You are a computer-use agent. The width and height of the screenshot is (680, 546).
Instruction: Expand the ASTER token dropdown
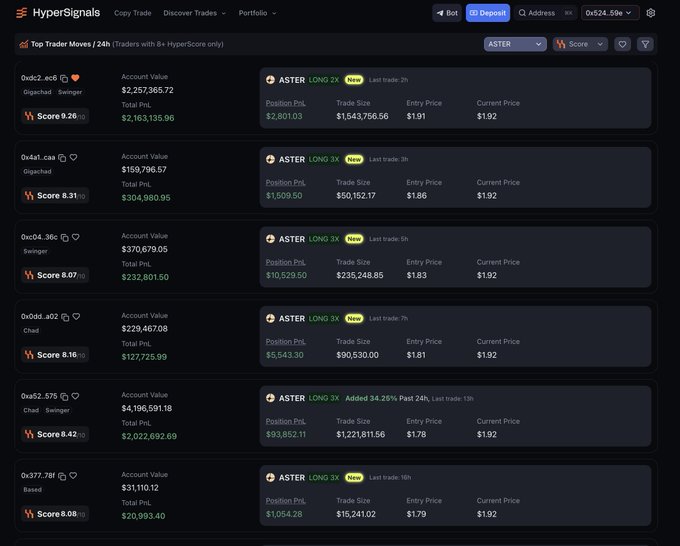[x=515, y=44]
